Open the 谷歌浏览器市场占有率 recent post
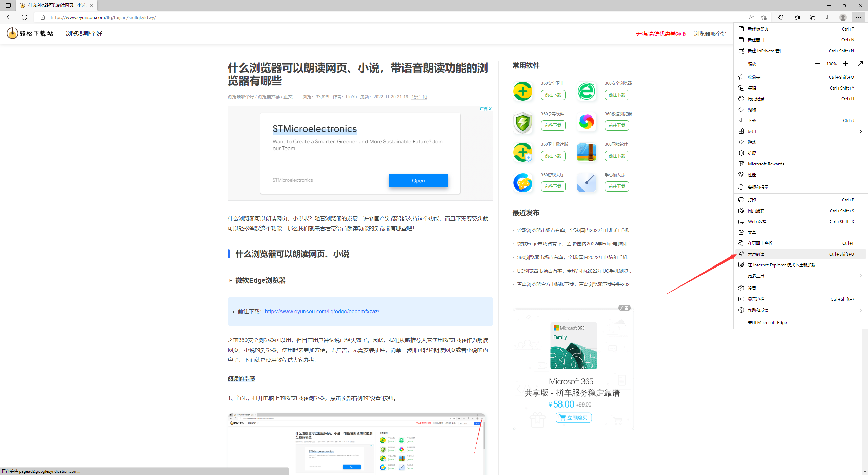 pos(575,230)
